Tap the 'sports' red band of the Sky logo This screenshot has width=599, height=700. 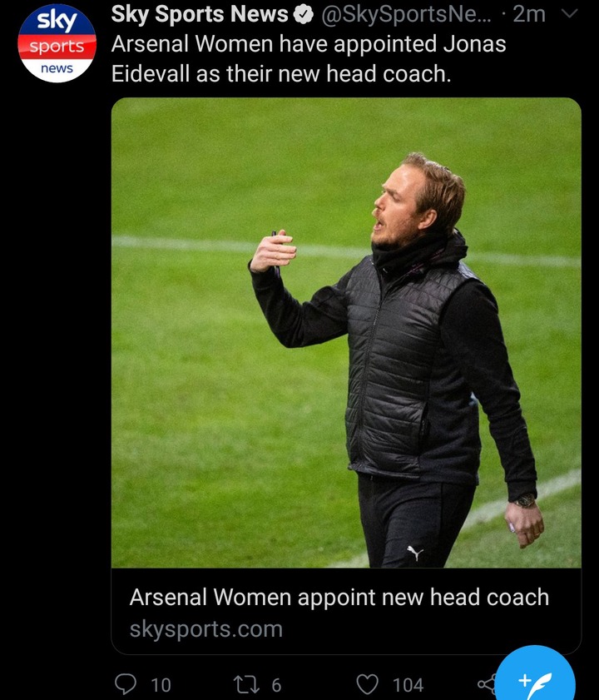click(x=57, y=47)
